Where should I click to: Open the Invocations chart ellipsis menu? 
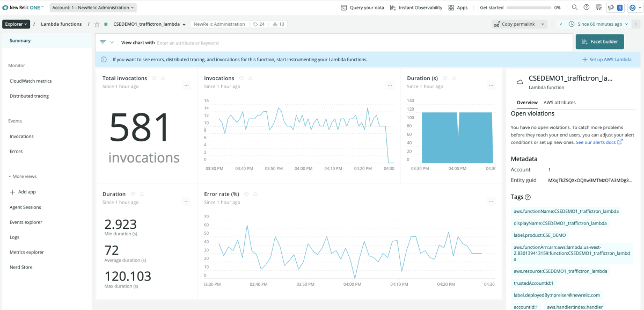point(389,85)
